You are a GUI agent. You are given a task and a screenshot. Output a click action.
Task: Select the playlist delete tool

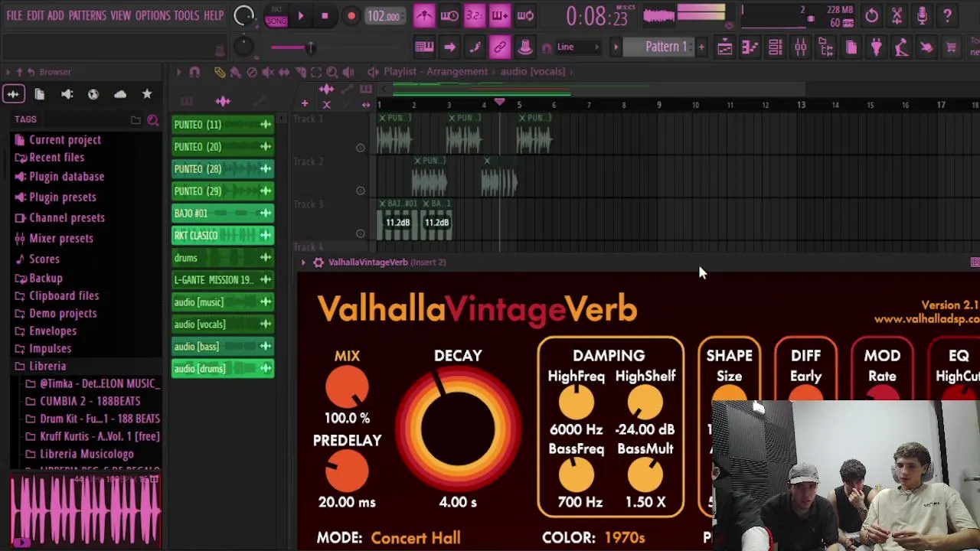tap(252, 72)
